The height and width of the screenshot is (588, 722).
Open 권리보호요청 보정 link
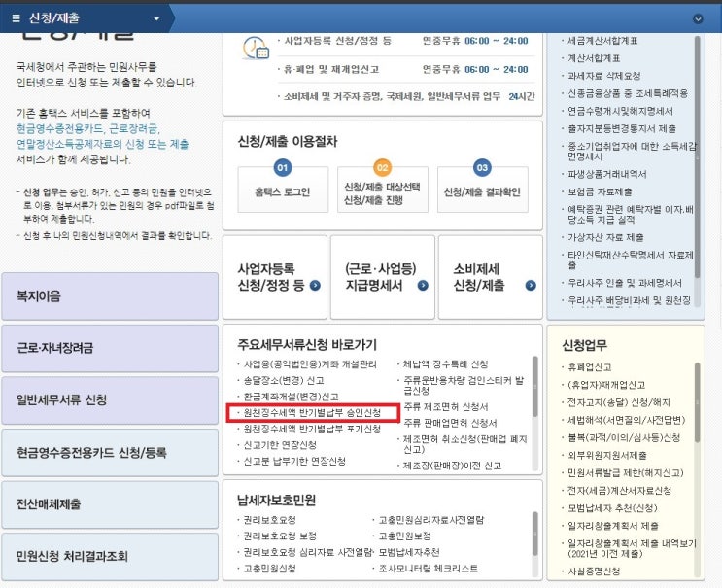point(280,536)
